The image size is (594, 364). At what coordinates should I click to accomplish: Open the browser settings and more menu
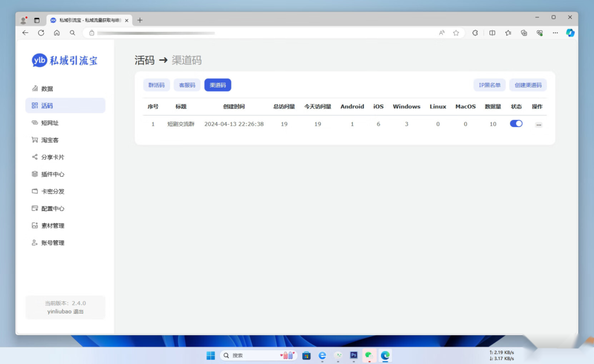(555, 33)
